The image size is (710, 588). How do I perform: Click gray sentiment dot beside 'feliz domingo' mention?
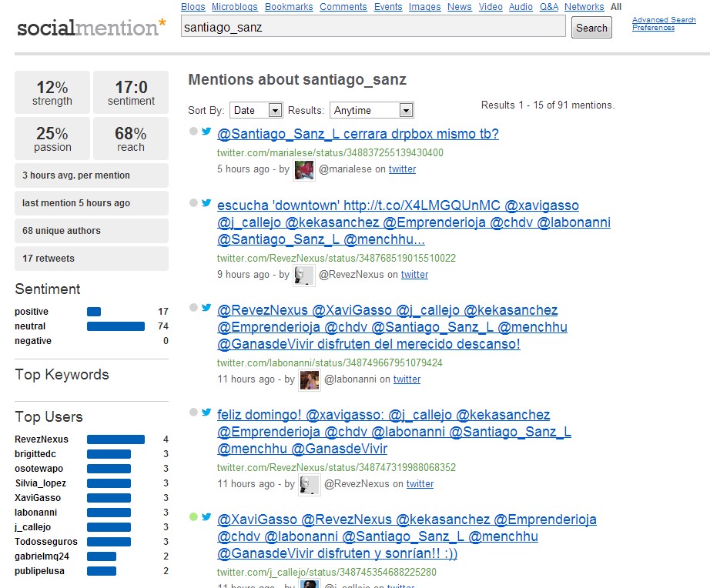coord(193,412)
